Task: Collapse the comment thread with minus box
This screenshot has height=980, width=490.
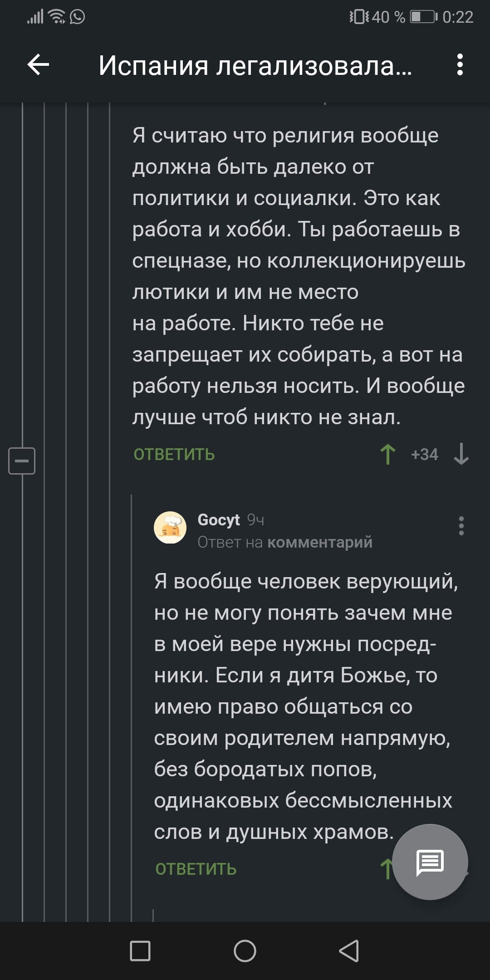Action: (x=22, y=461)
